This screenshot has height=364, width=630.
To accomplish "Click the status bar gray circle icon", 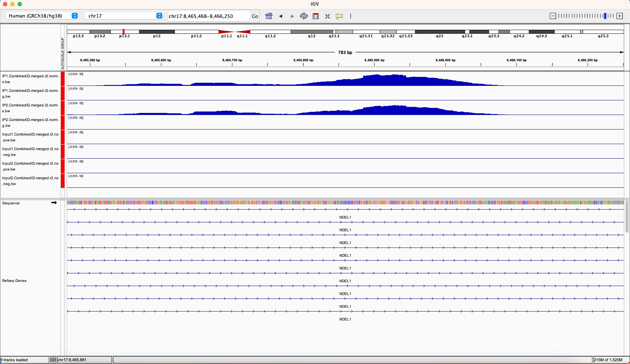I will point(53,360).
